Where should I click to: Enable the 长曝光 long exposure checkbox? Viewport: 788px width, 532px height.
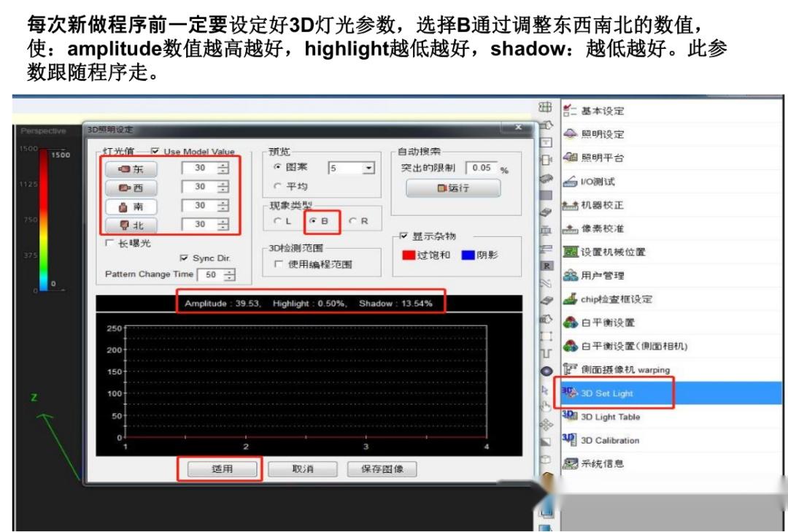pos(109,243)
